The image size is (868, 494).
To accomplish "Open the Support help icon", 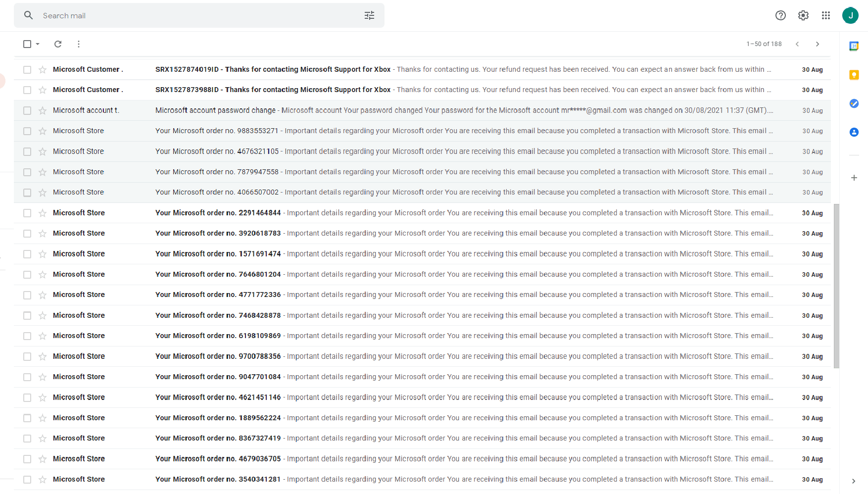I will 780,15.
